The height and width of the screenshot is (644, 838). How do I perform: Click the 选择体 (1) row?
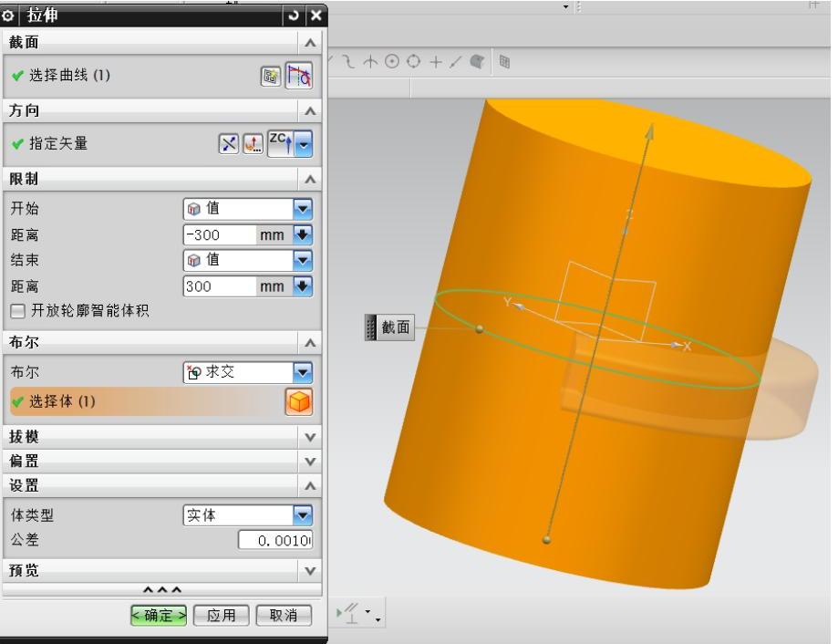[161, 402]
